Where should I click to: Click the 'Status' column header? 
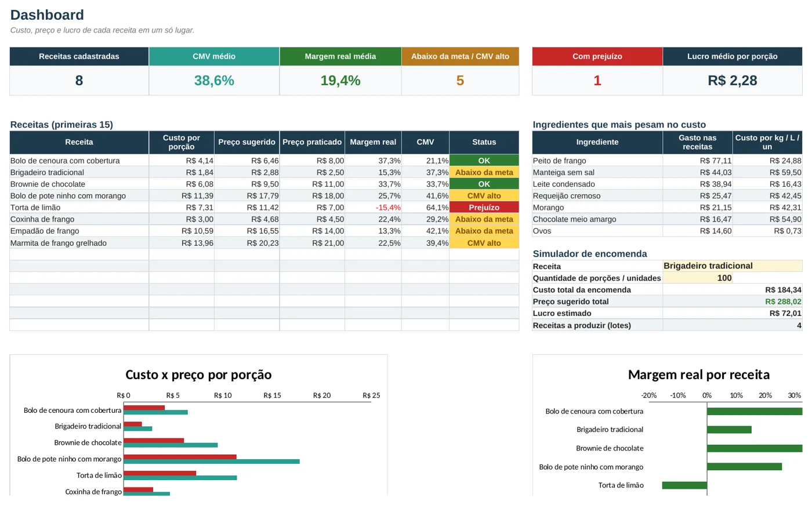(x=484, y=142)
